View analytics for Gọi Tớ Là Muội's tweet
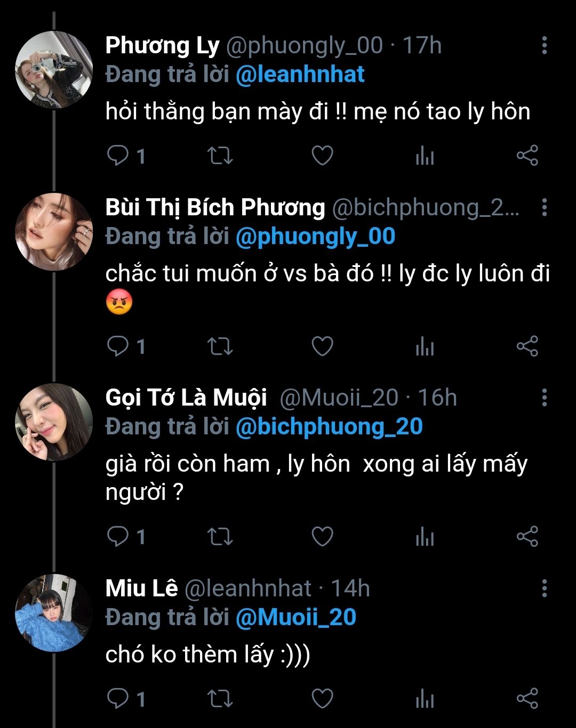Screen dimensions: 576x728 click(425, 537)
